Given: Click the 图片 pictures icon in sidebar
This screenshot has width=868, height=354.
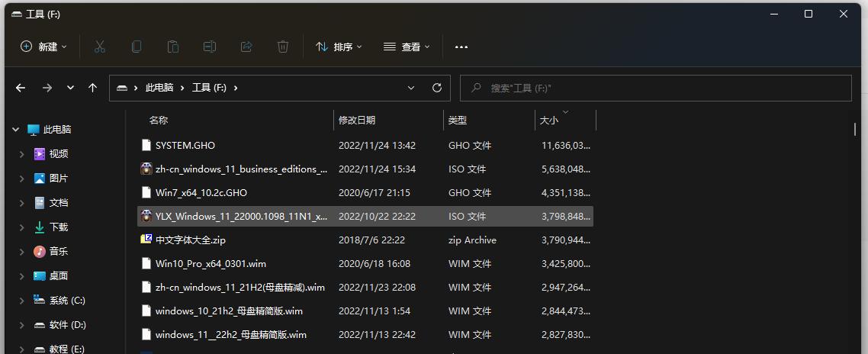Looking at the screenshot, I should 40,179.
